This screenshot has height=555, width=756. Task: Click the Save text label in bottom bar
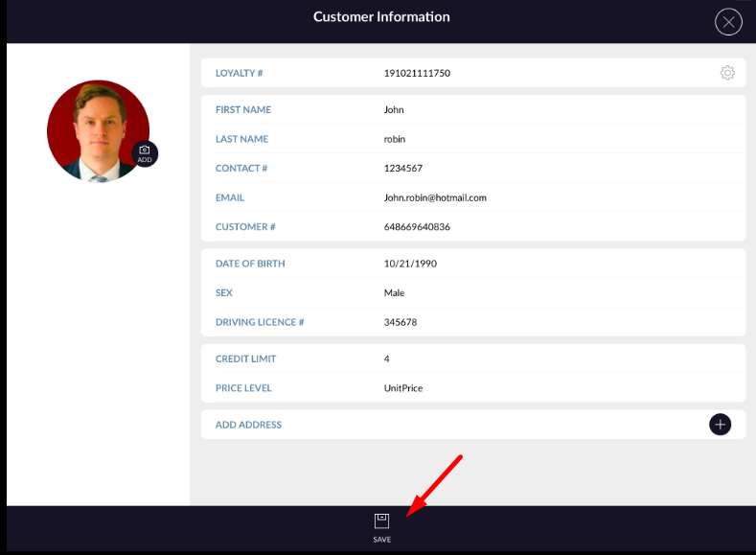(381, 540)
